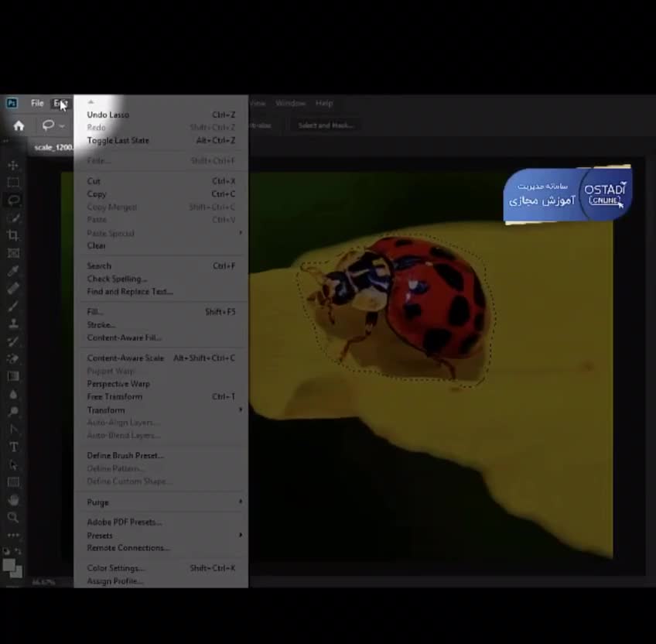The width and height of the screenshot is (656, 644).
Task: Select the Zoom tool in toolbar
Action: (13, 517)
